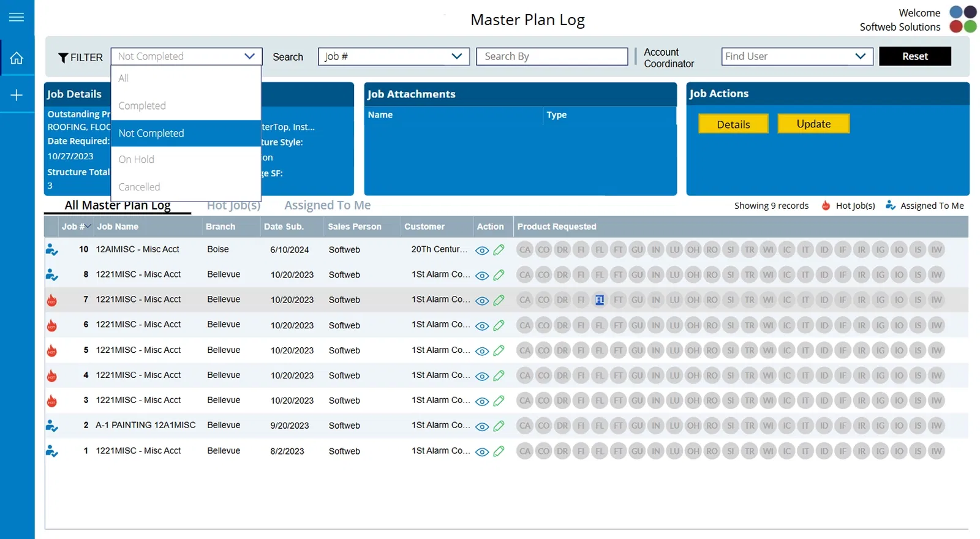Click the hot job flame icon for job 7
Screen dimensions: 980x539
coord(52,300)
